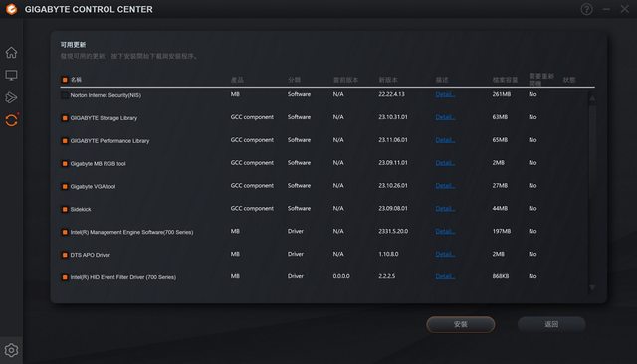Tick the Norton Internet Security checkbox

64,95
